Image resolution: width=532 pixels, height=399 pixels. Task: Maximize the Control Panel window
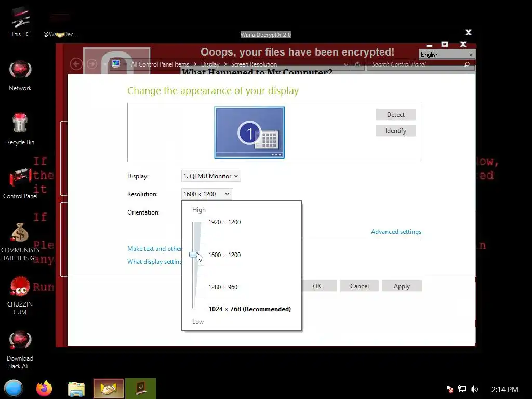[x=445, y=44]
